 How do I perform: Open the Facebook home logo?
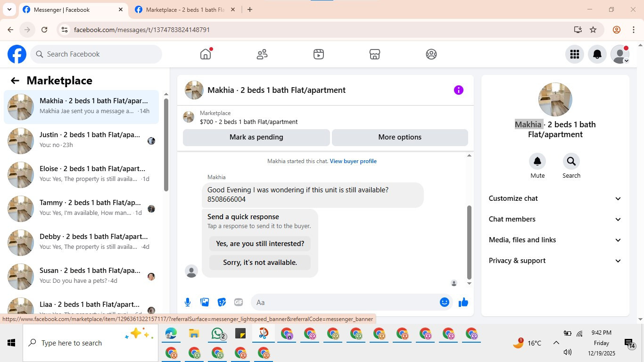point(17,54)
